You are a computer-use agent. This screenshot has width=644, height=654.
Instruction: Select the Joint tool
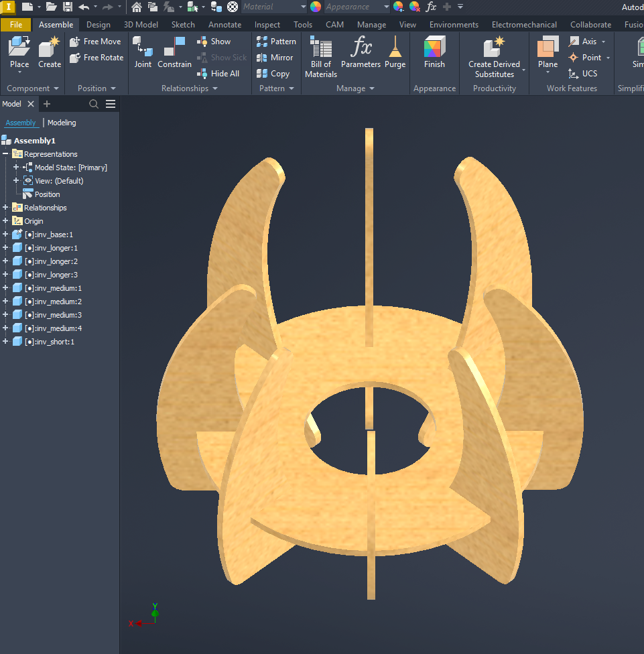[142, 52]
